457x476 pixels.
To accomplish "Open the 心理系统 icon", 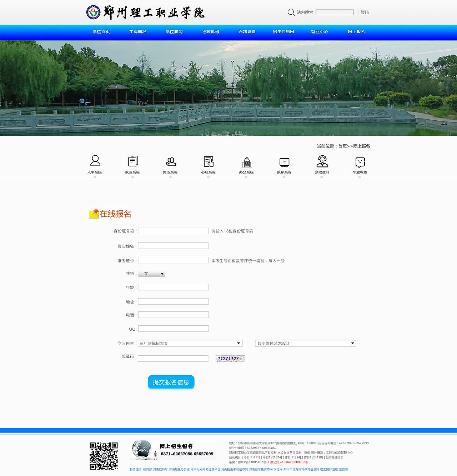I will click(209, 161).
